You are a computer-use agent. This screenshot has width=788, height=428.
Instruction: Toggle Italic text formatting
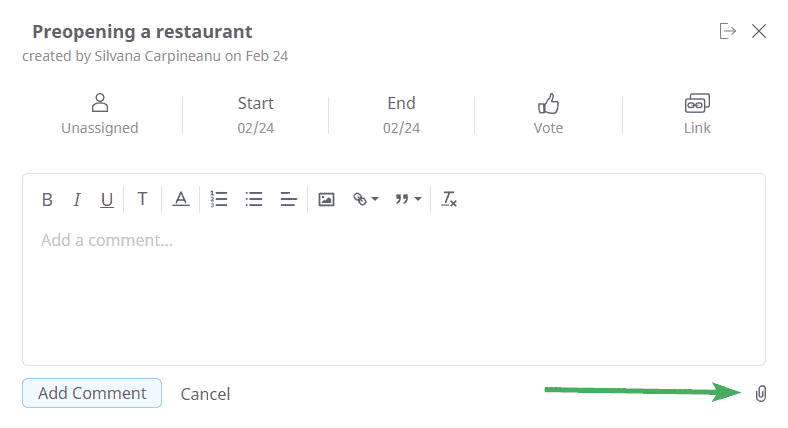(77, 199)
